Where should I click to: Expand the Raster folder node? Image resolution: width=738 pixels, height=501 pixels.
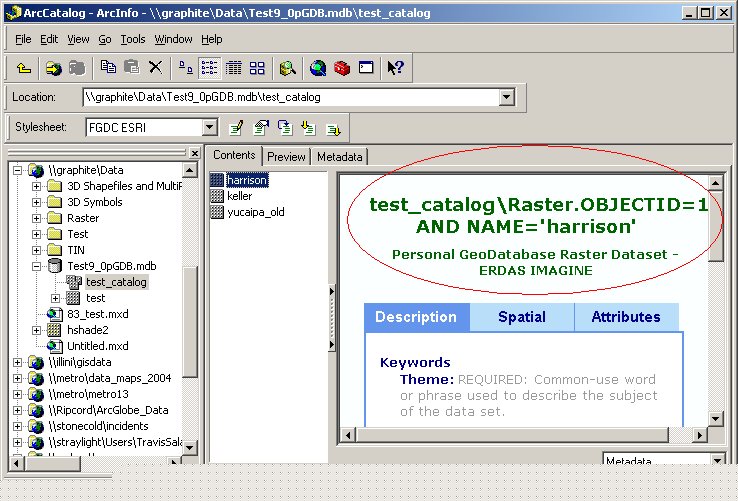(x=36, y=218)
